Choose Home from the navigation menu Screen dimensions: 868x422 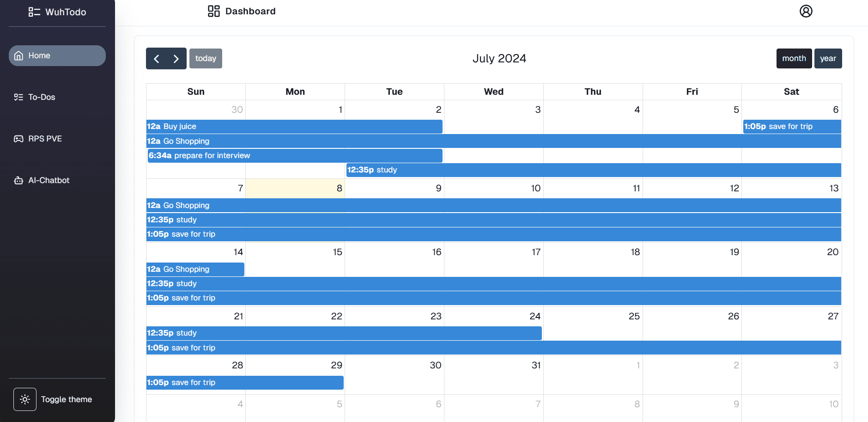pyautogui.click(x=39, y=55)
